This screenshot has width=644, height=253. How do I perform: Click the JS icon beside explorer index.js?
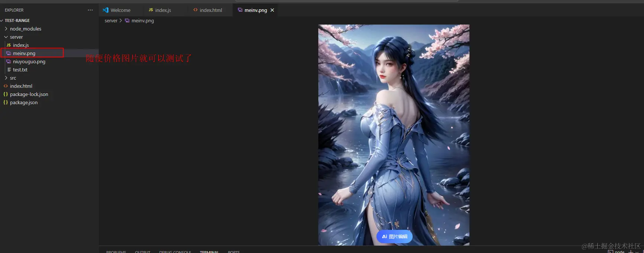[9, 45]
